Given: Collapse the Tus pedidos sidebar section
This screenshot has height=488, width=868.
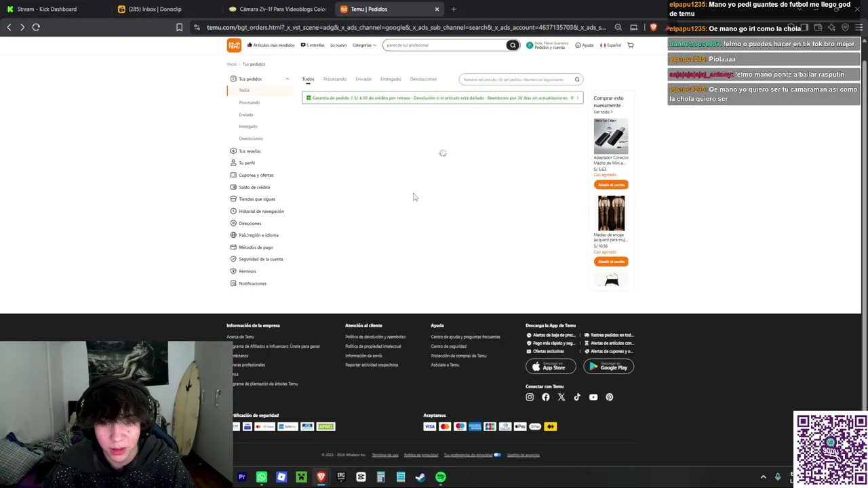Looking at the screenshot, I should coord(287,79).
